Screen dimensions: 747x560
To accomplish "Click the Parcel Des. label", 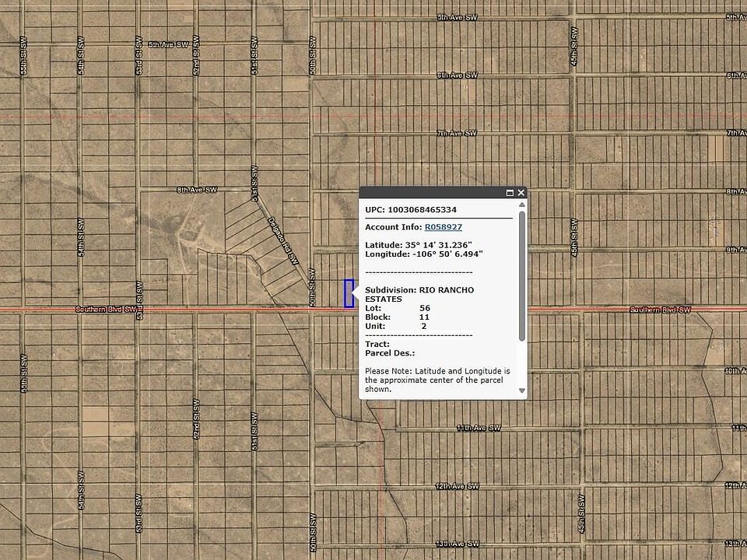I will (x=390, y=353).
